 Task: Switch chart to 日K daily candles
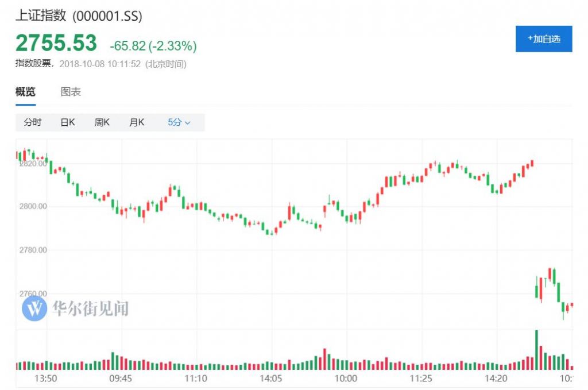click(x=68, y=122)
